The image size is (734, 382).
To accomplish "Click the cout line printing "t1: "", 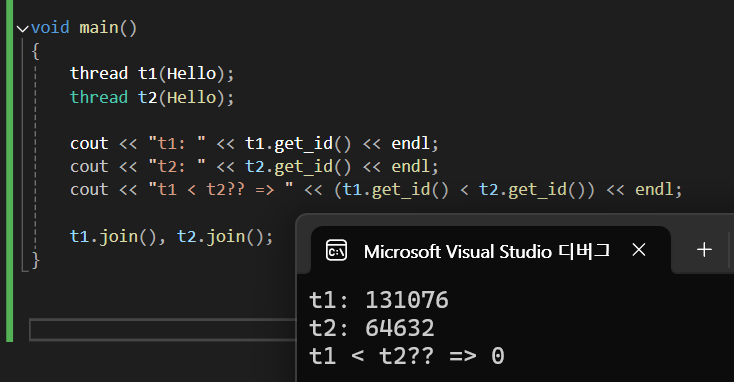I will 254,144.
